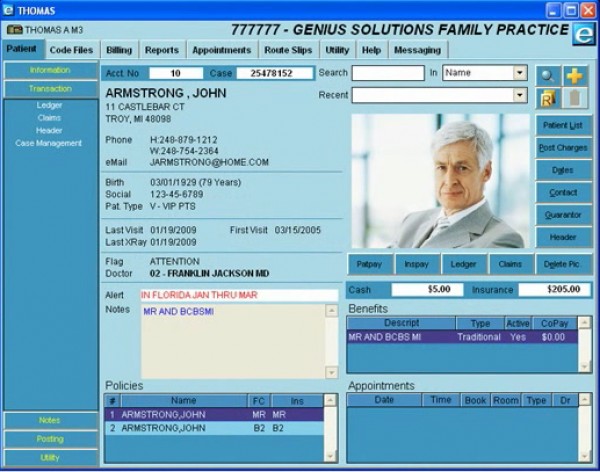
Task: Open the Help tab
Action: coord(371,50)
